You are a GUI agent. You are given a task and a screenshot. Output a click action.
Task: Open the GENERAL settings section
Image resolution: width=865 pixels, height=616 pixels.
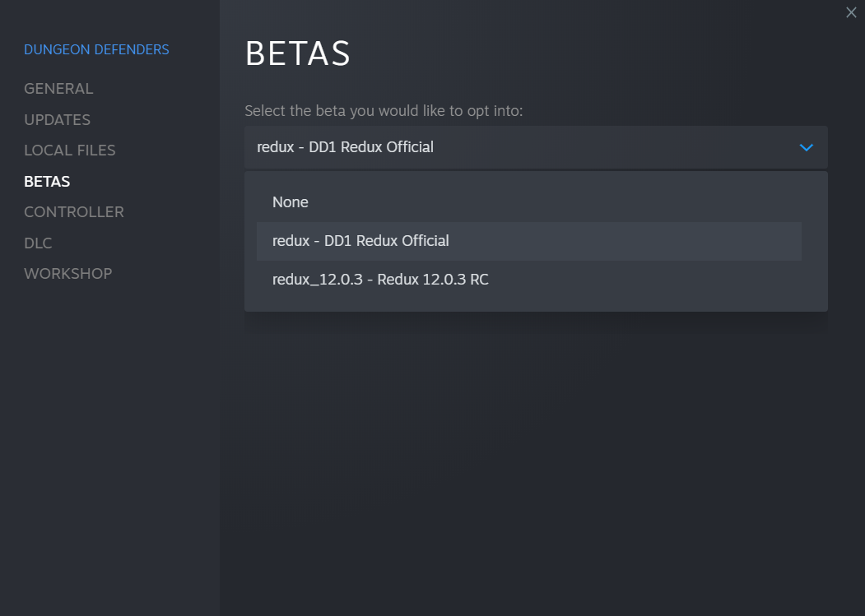pyautogui.click(x=58, y=89)
